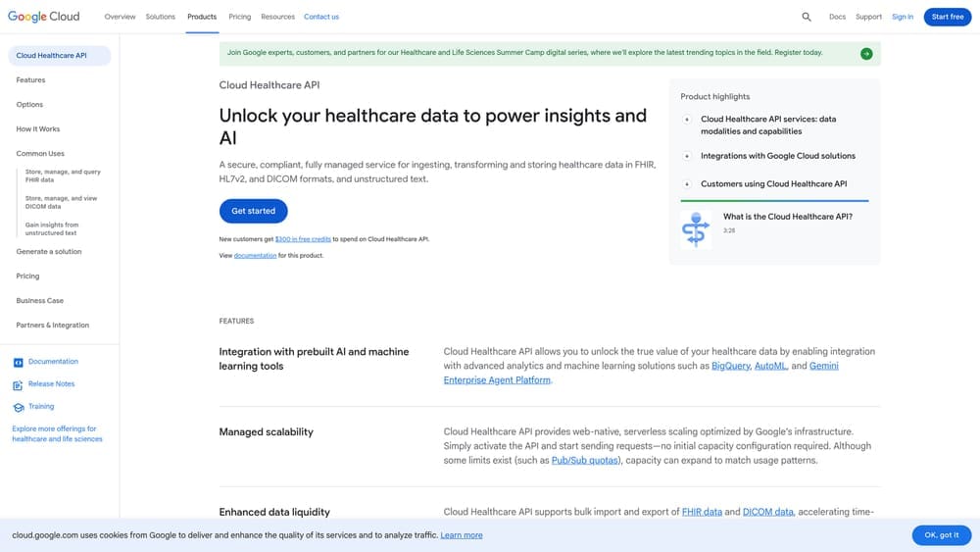
Task: Click Integration with prebuilt AI heading
Action: click(314, 359)
